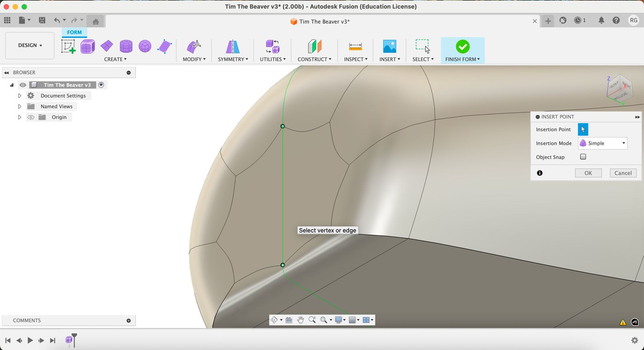Click the Measure icon under Inspect
644x350 pixels.
(x=355, y=47)
